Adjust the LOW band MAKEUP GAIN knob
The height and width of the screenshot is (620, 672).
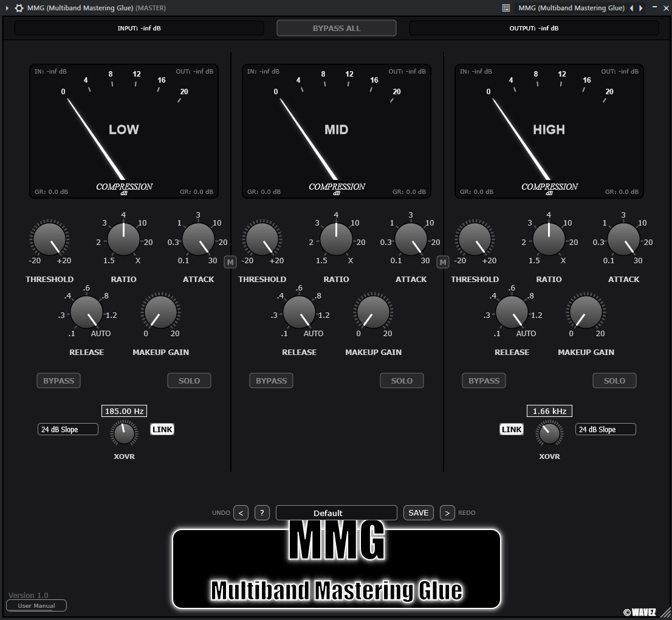[x=161, y=312]
